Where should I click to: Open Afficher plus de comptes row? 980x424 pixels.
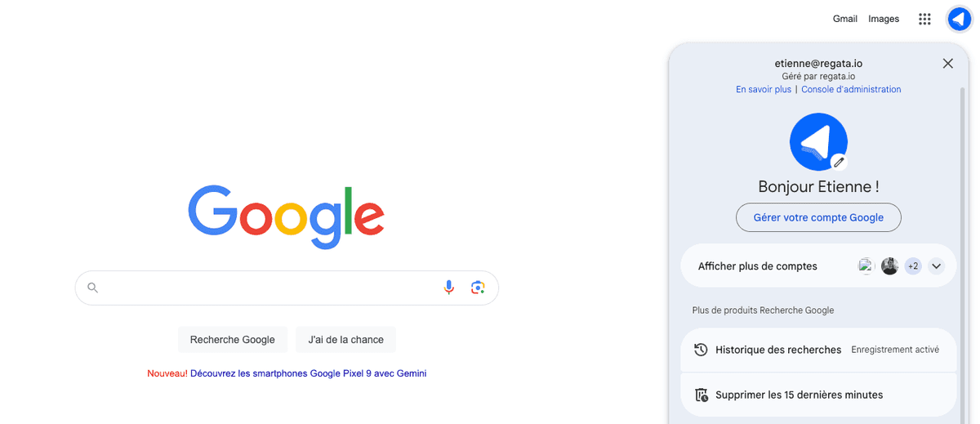(818, 266)
